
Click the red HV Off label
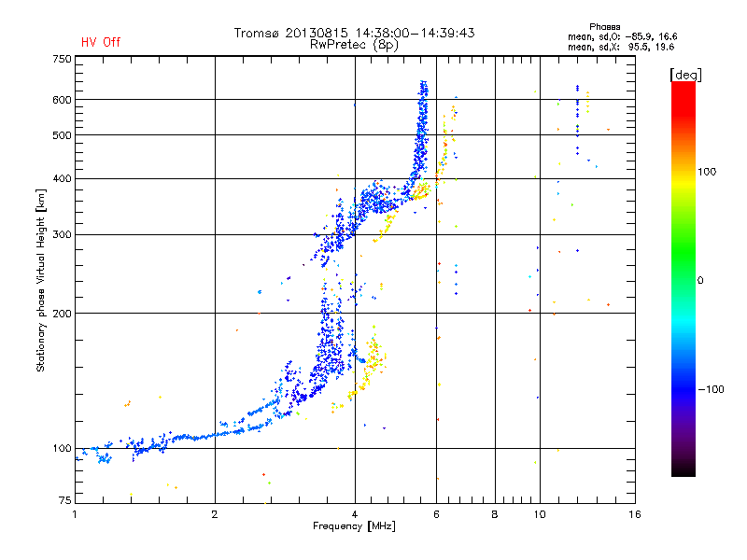pyautogui.click(x=100, y=42)
